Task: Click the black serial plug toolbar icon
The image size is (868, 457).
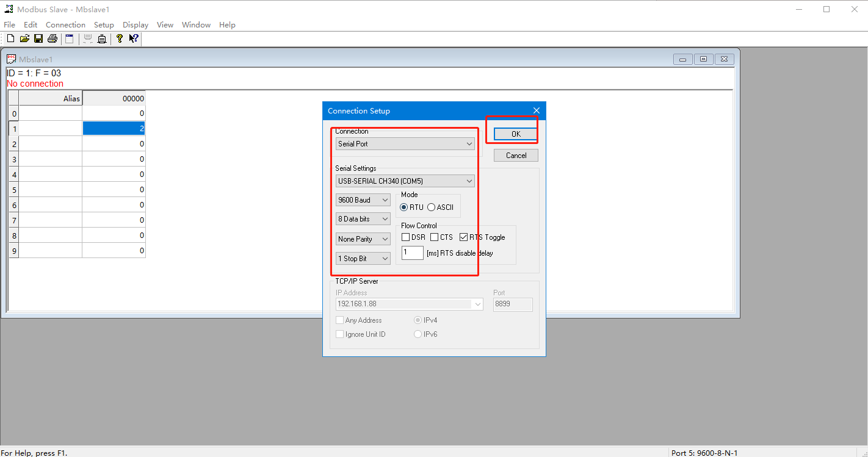Action: pos(102,39)
